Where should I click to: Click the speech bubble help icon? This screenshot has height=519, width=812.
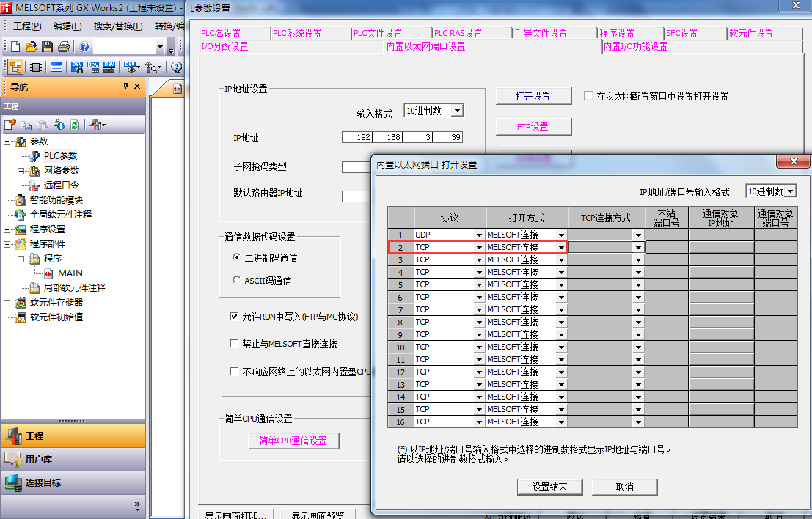click(x=176, y=67)
